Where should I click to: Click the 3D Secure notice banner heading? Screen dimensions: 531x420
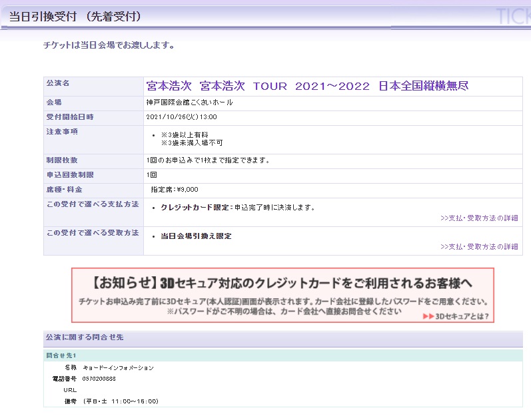click(x=282, y=284)
